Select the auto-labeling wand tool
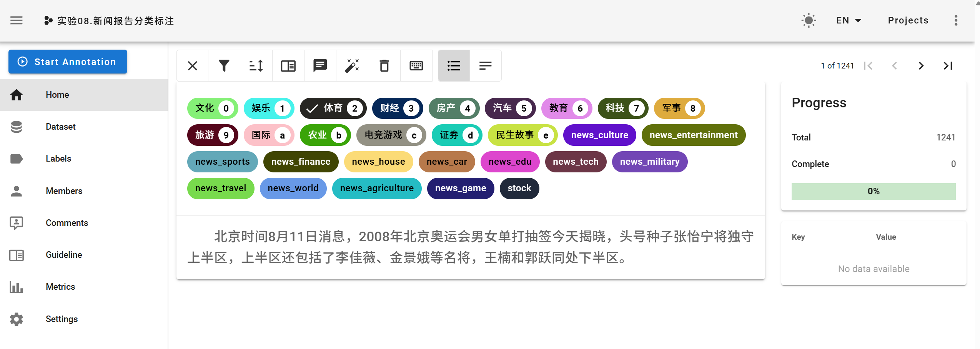This screenshot has height=349, width=980. point(352,65)
